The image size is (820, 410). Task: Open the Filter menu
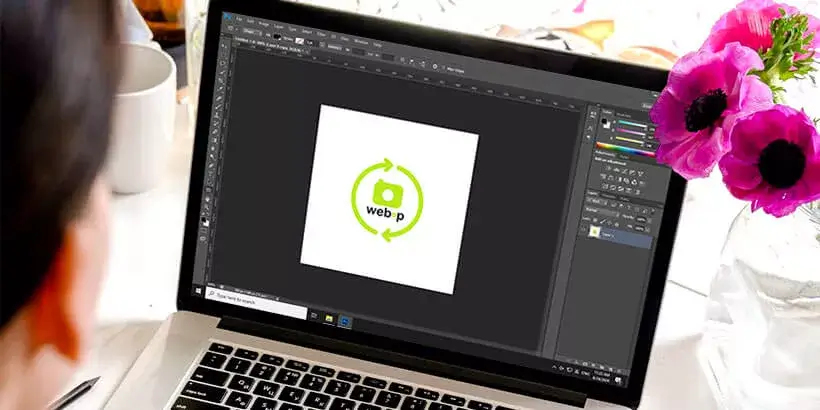(x=321, y=34)
